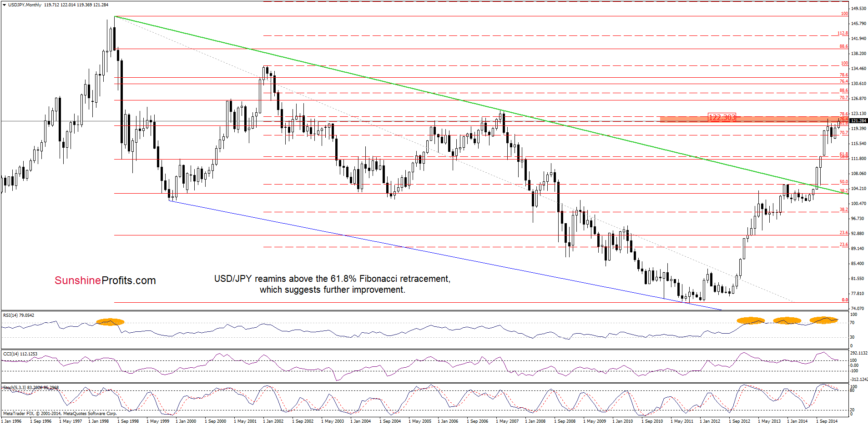Image resolution: width=868 pixels, height=425 pixels.
Task: Click the 111.800 price axis label
Action: [858, 159]
